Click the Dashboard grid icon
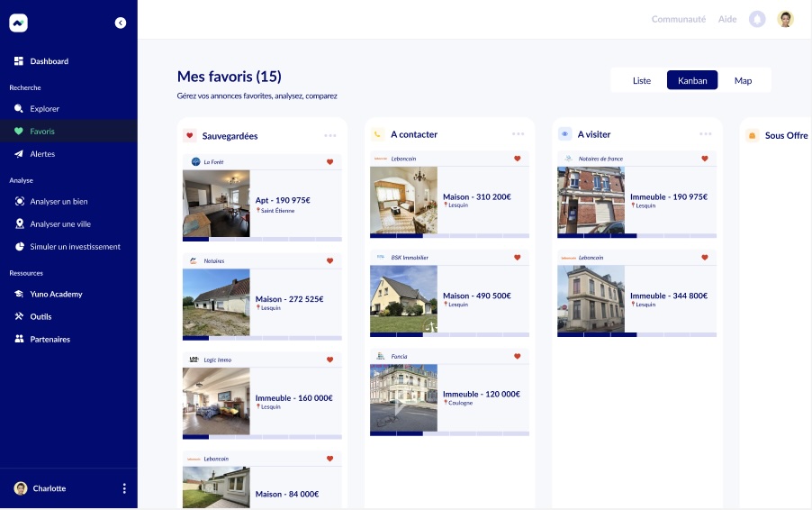Image resolution: width=812 pixels, height=510 pixels. [19, 61]
